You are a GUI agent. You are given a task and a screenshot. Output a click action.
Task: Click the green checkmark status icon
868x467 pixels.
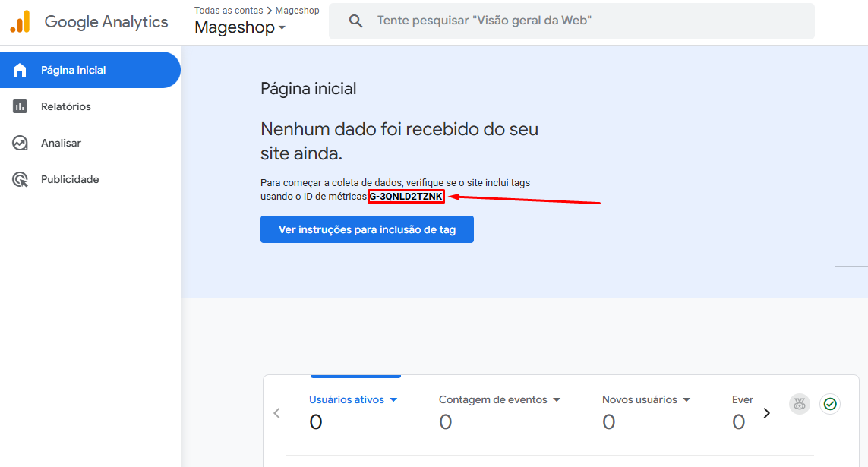(830, 404)
